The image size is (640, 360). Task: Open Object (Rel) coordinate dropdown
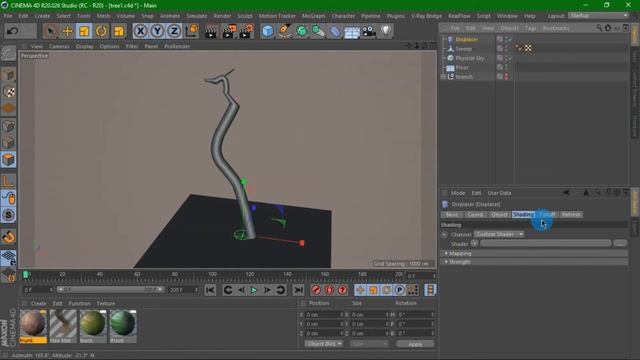(x=323, y=344)
